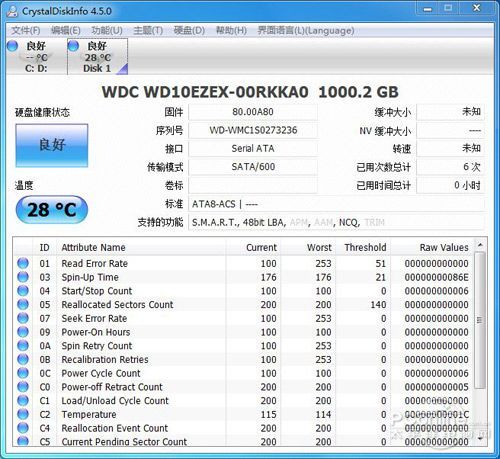The height and width of the screenshot is (459, 500).
Task: Open the 功能(U) menu
Action: click(107, 31)
